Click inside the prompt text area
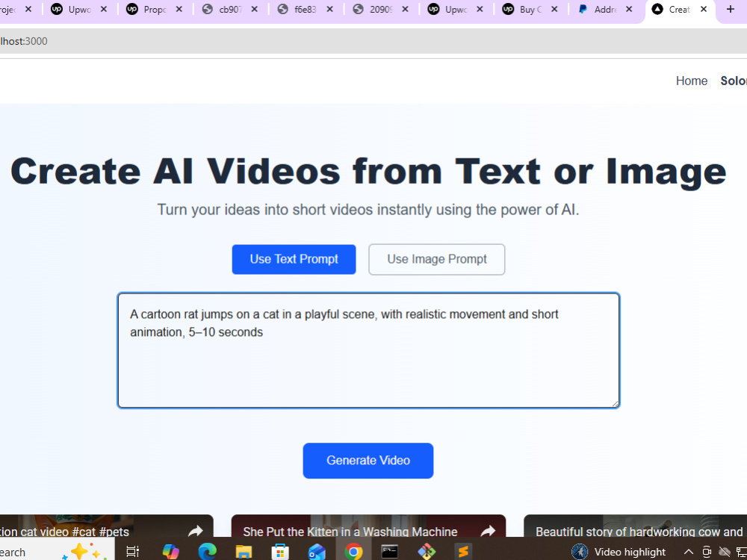Viewport: 747px width, 560px height. (x=369, y=350)
